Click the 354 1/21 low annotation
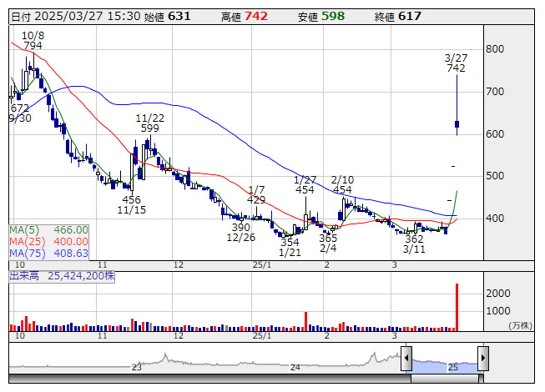545x392 pixels. 290,247
